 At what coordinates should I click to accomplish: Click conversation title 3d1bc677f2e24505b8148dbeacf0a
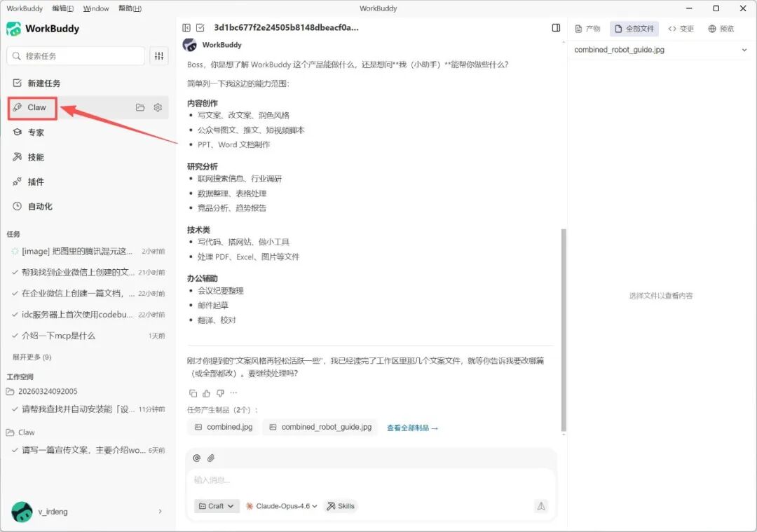(286, 27)
